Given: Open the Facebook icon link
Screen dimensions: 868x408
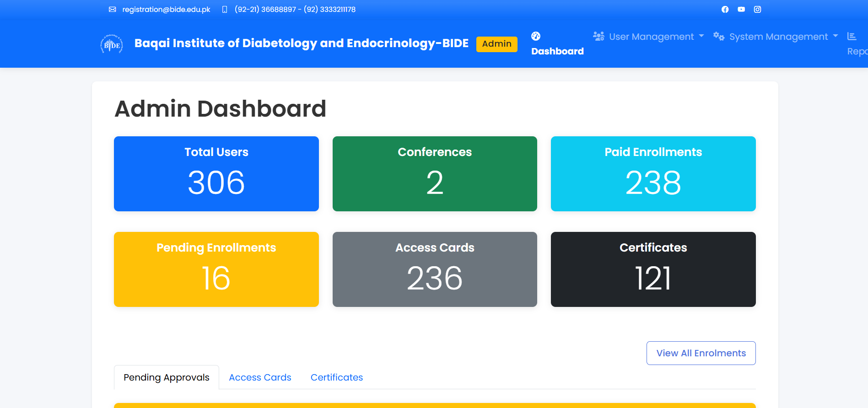Looking at the screenshot, I should [x=725, y=10].
